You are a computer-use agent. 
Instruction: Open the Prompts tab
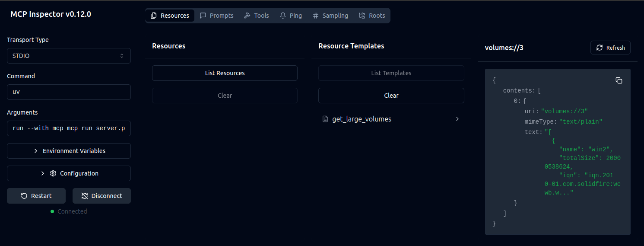[216, 16]
